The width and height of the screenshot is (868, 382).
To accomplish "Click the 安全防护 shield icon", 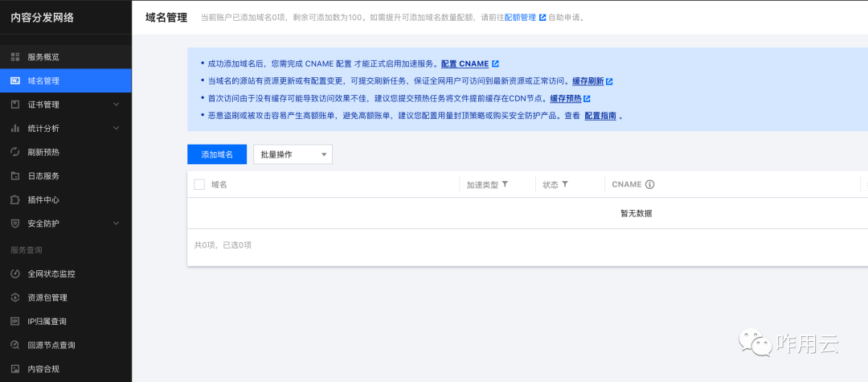I will [15, 224].
